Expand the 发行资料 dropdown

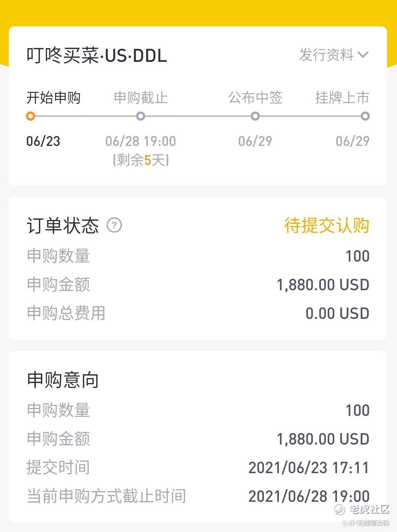point(334,55)
